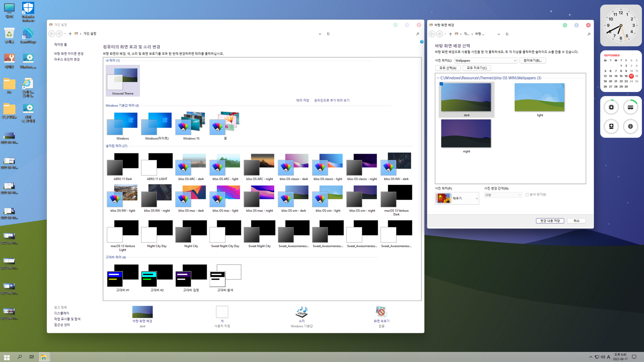
Task: Select the Sweet Night City theme
Action: pyautogui.click(x=259, y=234)
